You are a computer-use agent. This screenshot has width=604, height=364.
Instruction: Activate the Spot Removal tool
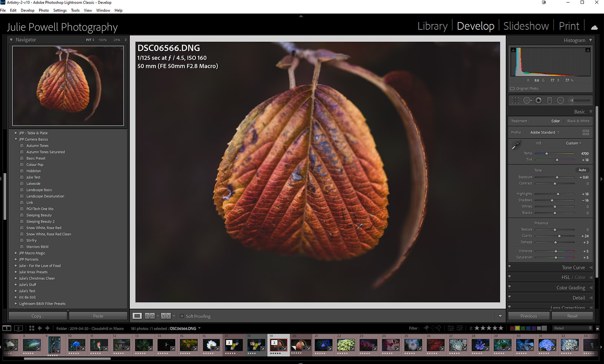tap(527, 100)
